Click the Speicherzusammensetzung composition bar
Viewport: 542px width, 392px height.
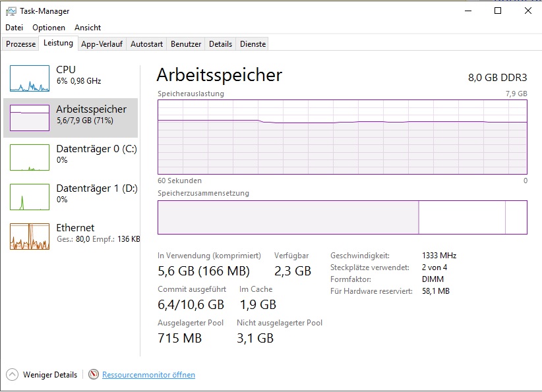[342, 217]
